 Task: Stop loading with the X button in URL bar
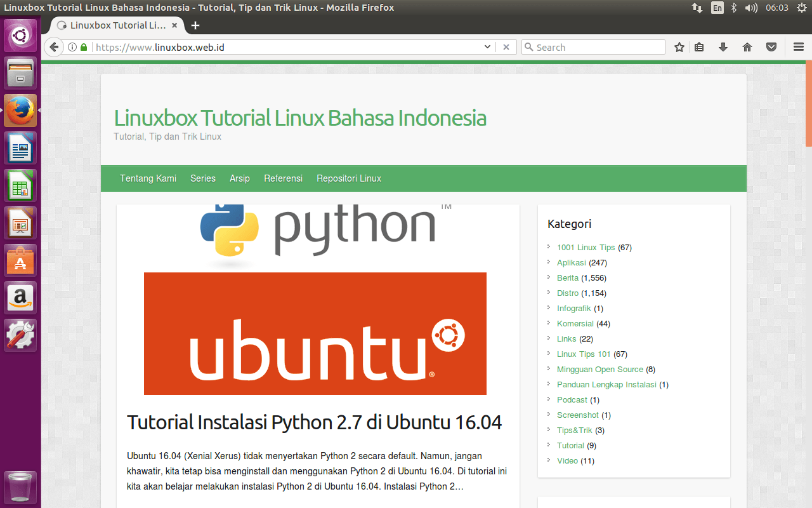506,47
